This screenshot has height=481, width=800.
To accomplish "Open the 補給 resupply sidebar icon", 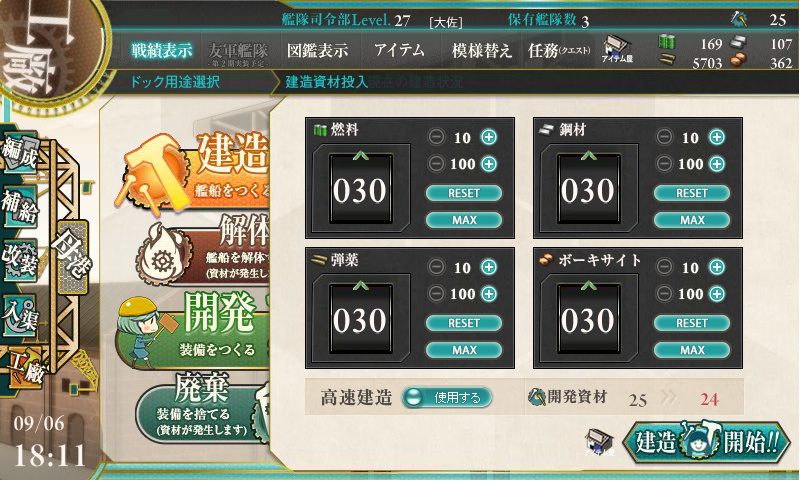I will pyautogui.click(x=20, y=207).
